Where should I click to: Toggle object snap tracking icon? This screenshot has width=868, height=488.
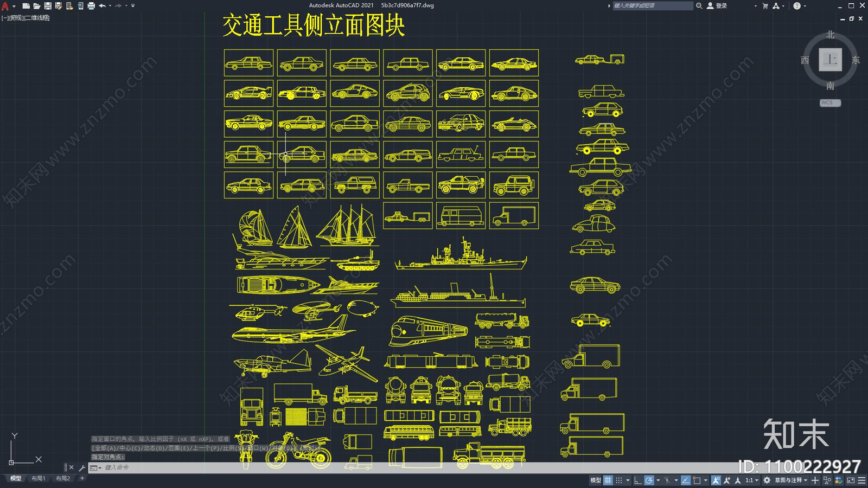[686, 480]
